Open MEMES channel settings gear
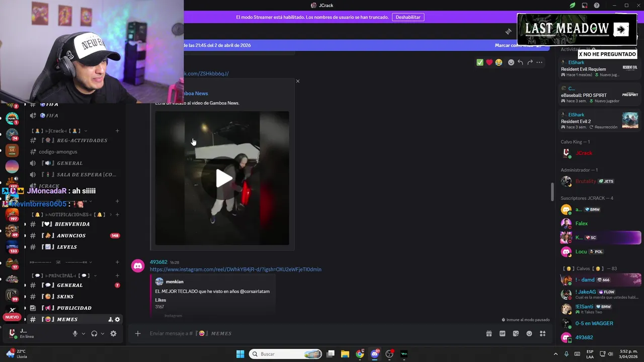This screenshot has width=644, height=362. (118, 319)
